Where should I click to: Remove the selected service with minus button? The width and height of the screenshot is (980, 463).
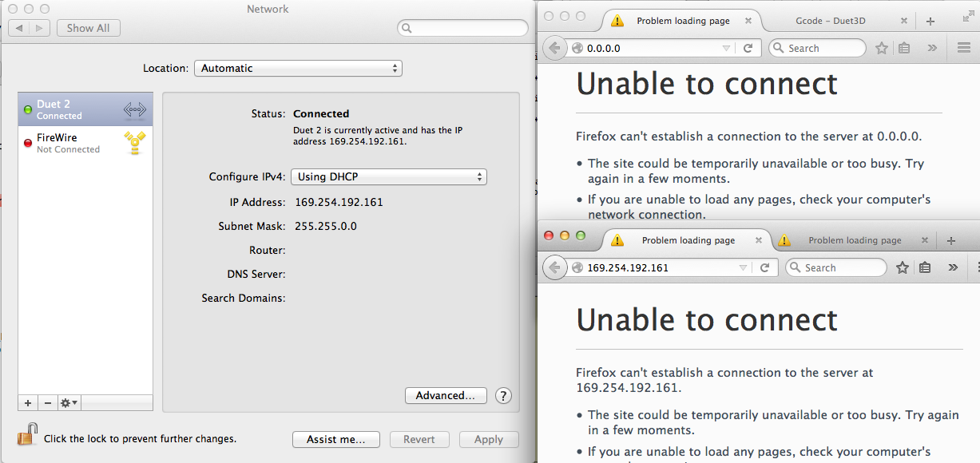coord(47,403)
